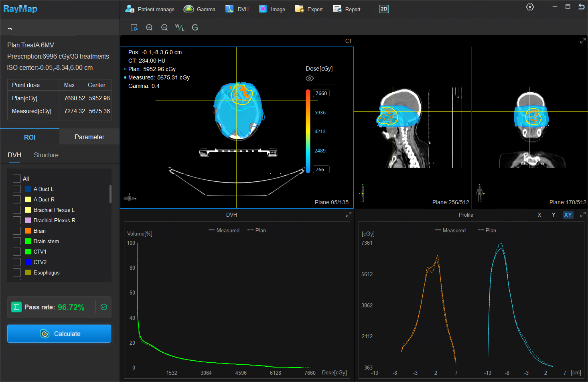The width and height of the screenshot is (588, 382).
Task: Expand the CT view panel to fullscreen
Action: tap(582, 41)
